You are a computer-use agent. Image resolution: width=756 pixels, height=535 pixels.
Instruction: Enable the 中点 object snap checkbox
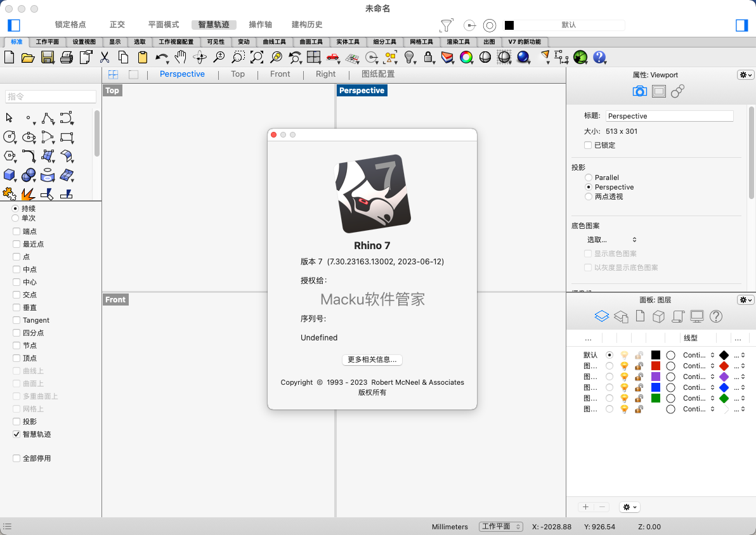pos(16,269)
